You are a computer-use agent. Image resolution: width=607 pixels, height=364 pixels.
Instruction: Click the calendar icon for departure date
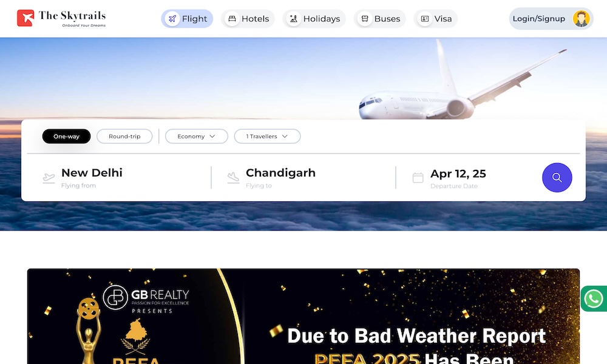(418, 178)
